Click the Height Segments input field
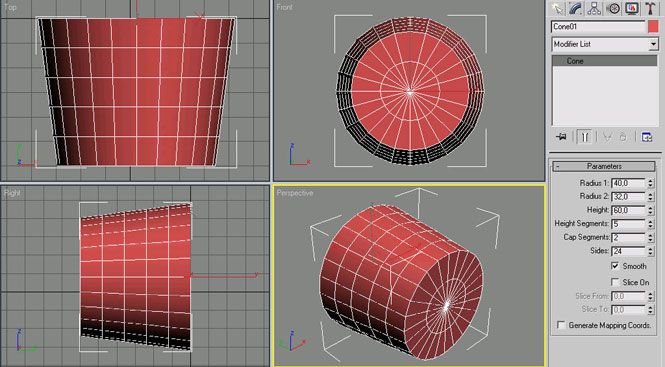The image size is (665, 367). [628, 224]
